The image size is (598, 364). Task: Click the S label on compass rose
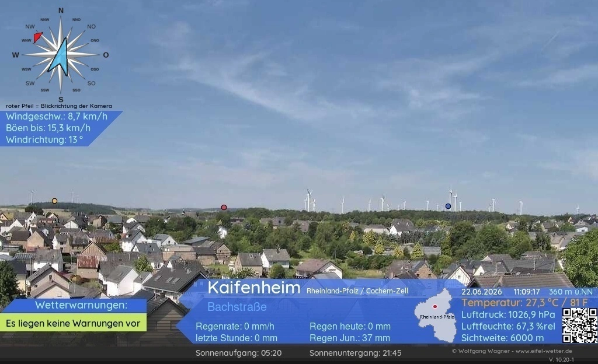click(x=61, y=100)
